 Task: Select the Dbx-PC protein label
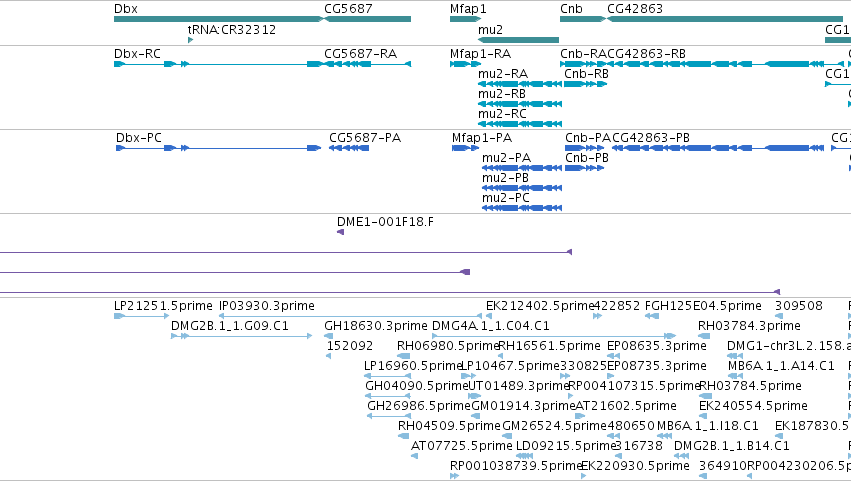point(139,138)
